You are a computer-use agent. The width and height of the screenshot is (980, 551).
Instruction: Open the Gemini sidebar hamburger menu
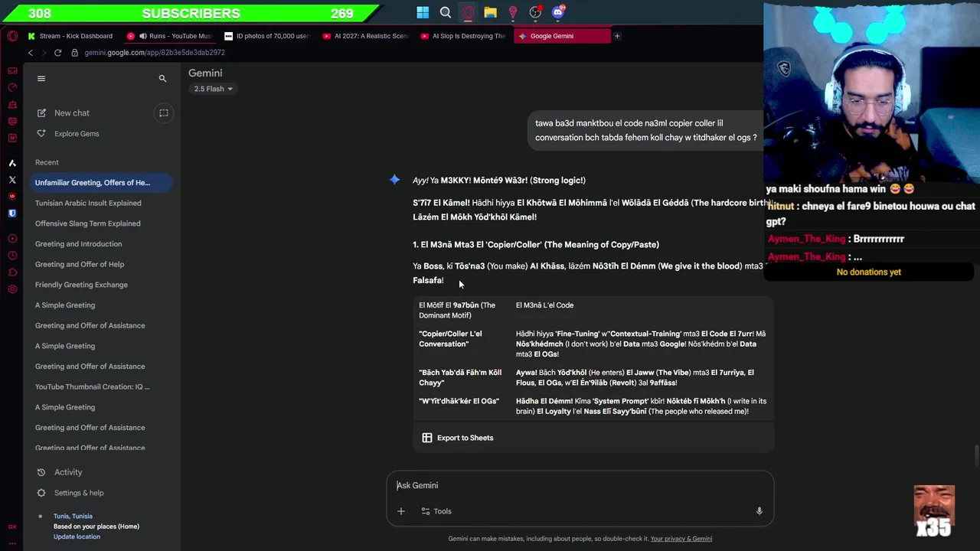click(x=41, y=78)
